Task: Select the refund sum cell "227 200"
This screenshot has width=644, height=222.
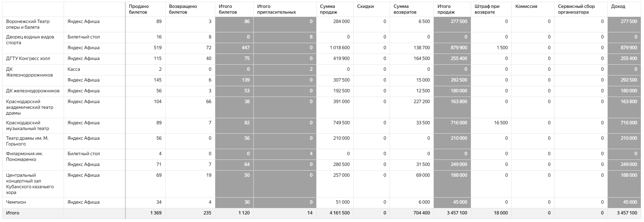Action: [421, 102]
